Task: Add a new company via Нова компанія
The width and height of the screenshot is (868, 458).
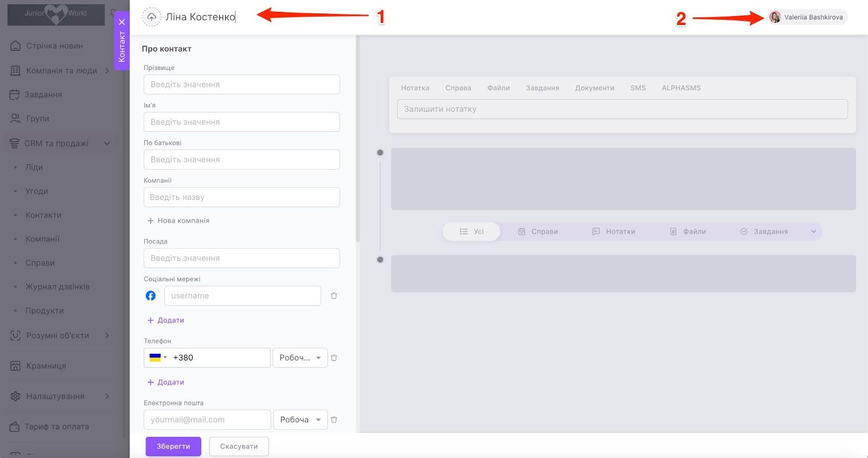Action: tap(178, 221)
